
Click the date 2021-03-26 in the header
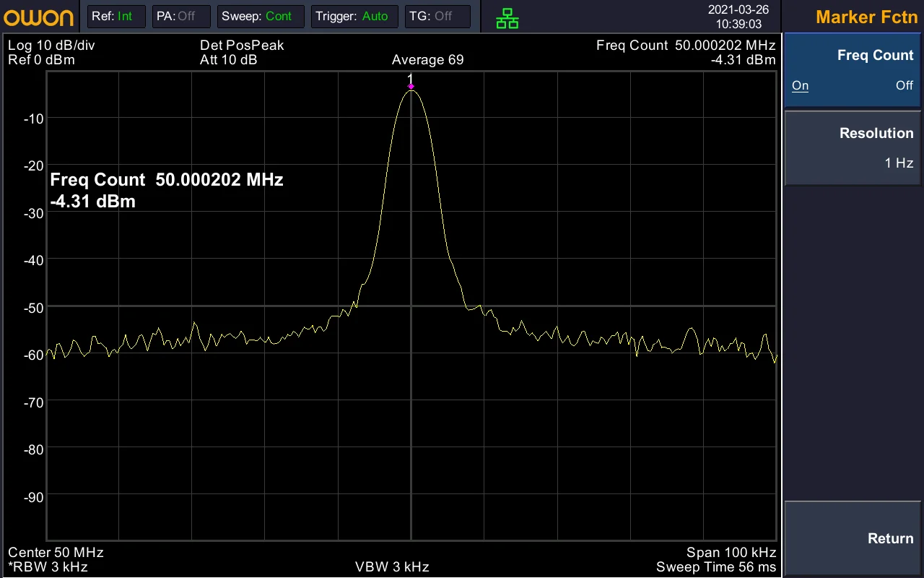(x=738, y=10)
